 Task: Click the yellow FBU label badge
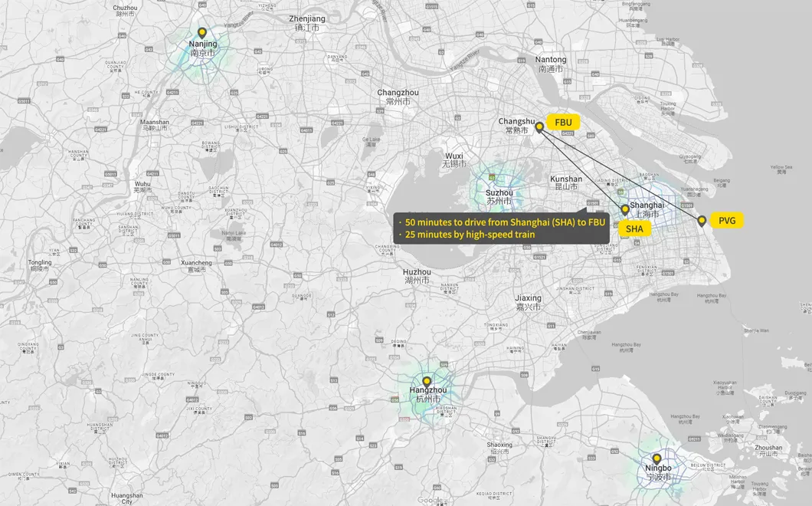(x=563, y=122)
